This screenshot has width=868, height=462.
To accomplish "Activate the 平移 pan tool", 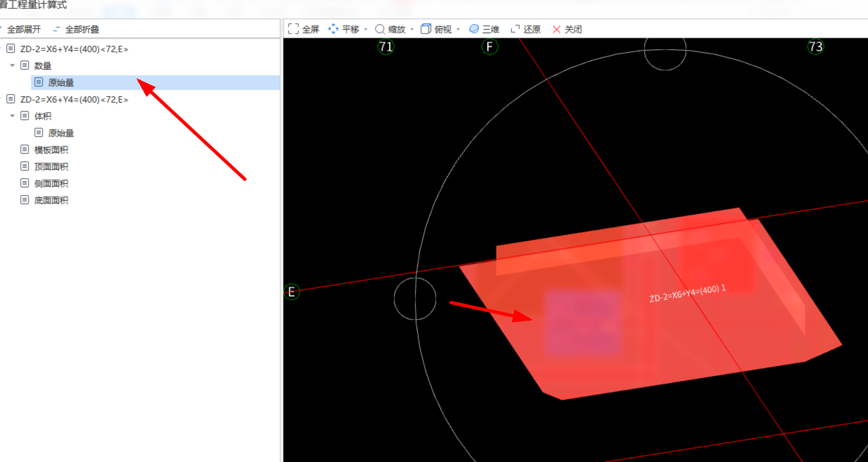I will click(x=344, y=29).
